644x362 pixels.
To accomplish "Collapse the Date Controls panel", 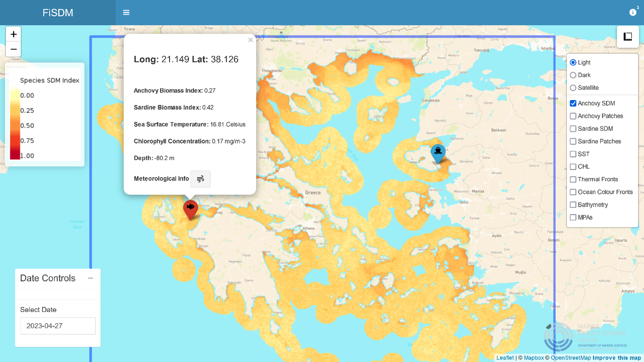I will pyautogui.click(x=90, y=278).
